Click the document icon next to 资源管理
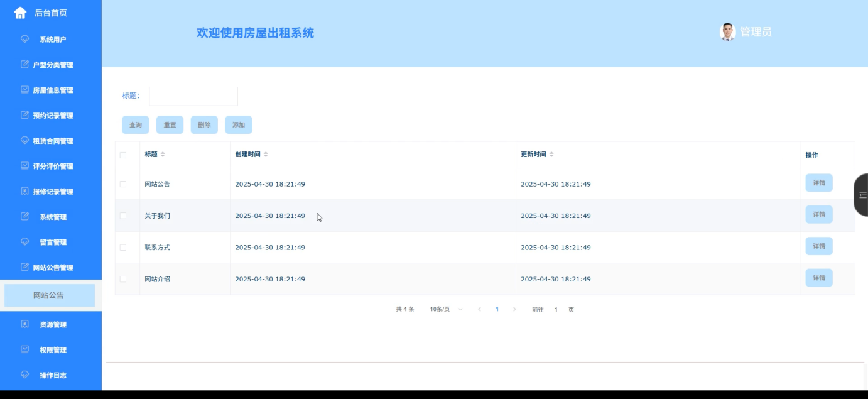This screenshot has width=868, height=399. tap(25, 324)
